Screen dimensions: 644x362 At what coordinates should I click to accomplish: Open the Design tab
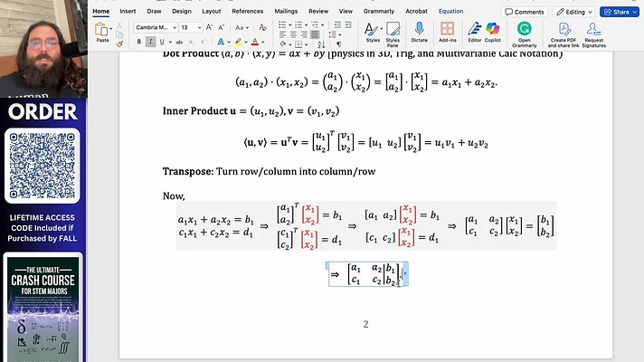pos(182,11)
